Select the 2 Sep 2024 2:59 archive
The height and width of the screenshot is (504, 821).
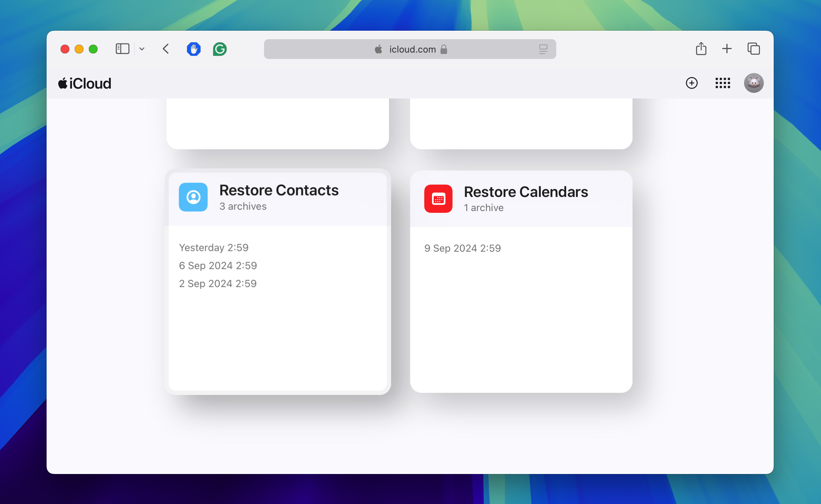click(x=218, y=283)
